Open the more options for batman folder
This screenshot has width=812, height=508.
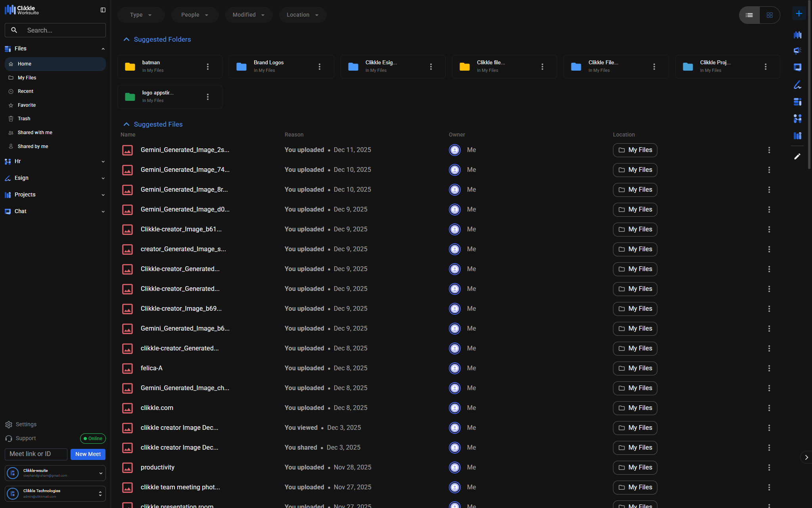tap(208, 67)
